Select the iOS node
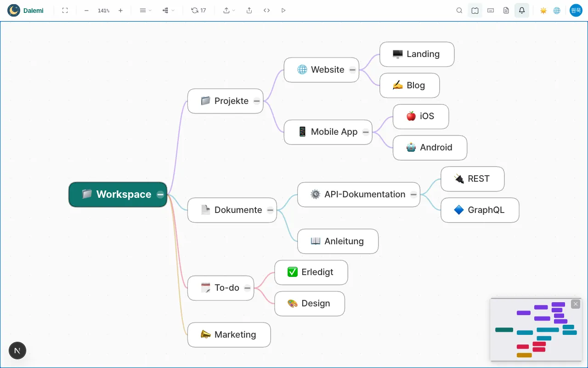588x368 pixels. pyautogui.click(x=421, y=116)
